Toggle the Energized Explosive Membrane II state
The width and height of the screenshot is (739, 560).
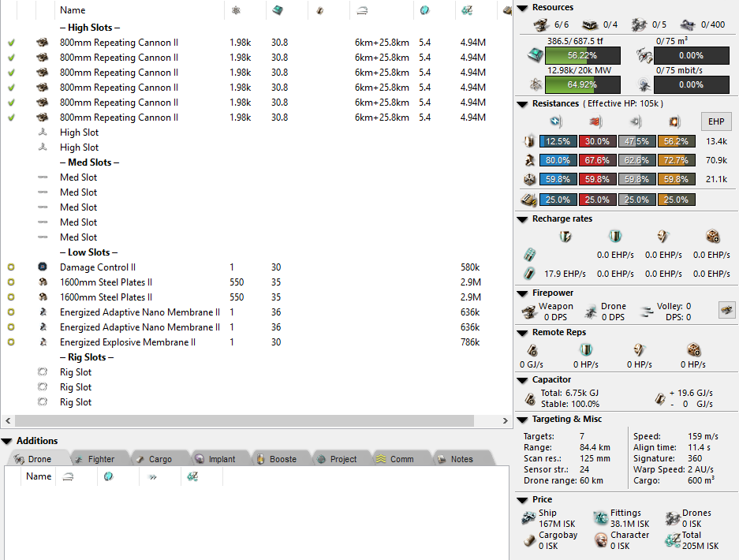pyautogui.click(x=11, y=342)
